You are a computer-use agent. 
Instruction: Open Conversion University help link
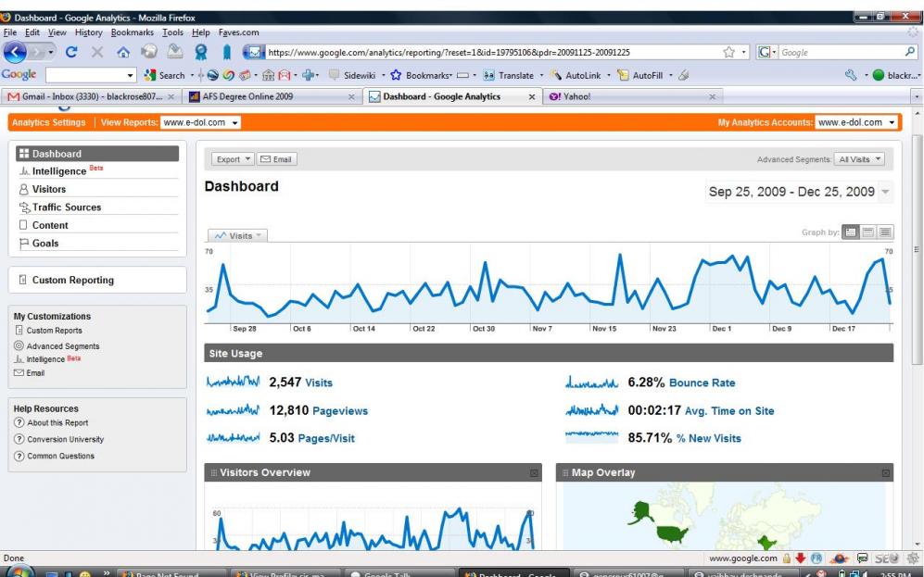66,439
